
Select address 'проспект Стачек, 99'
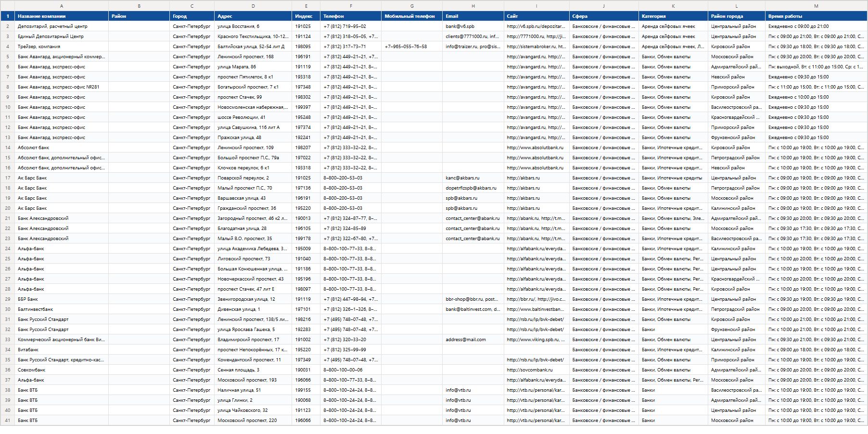253,97
